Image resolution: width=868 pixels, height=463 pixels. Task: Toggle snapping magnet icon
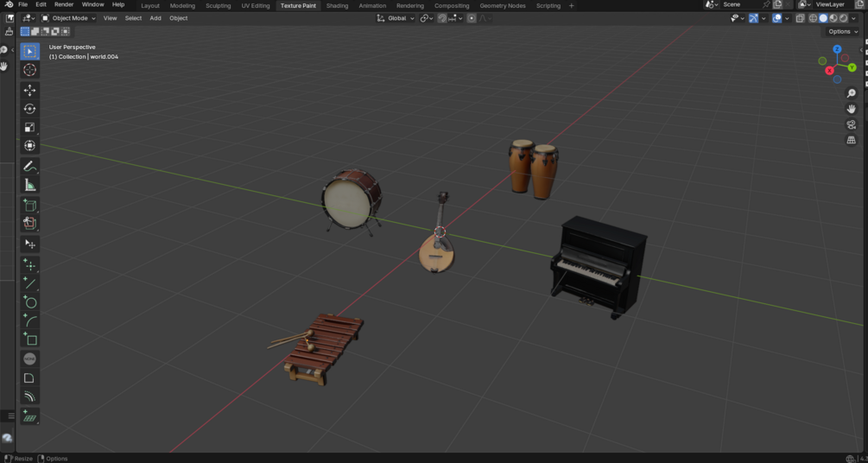pos(442,18)
